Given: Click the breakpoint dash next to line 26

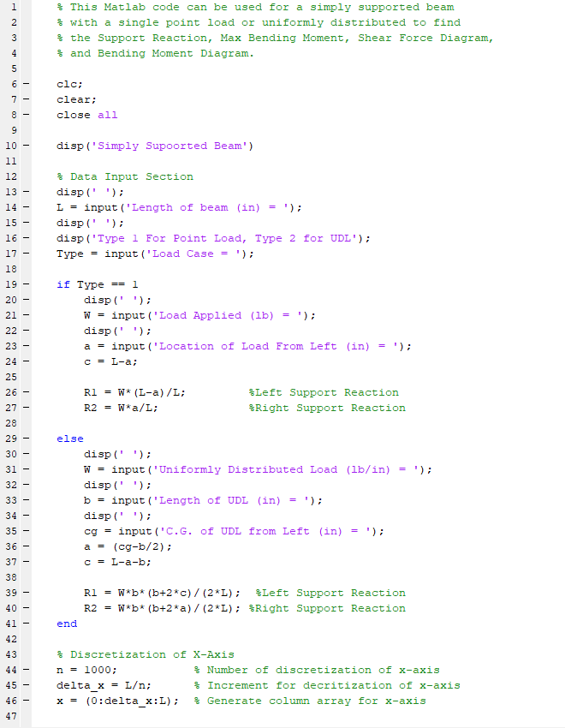Looking at the screenshot, I should pyautogui.click(x=26, y=393).
